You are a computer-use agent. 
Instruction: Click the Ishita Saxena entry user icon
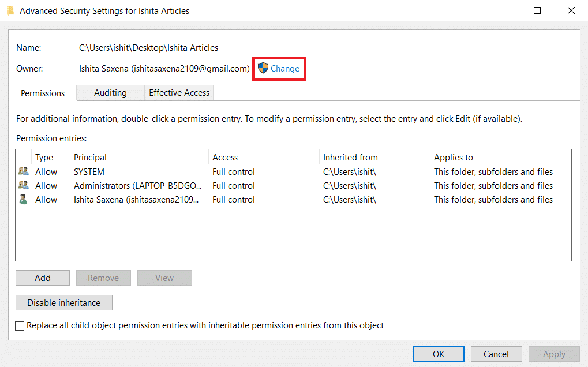tap(24, 199)
